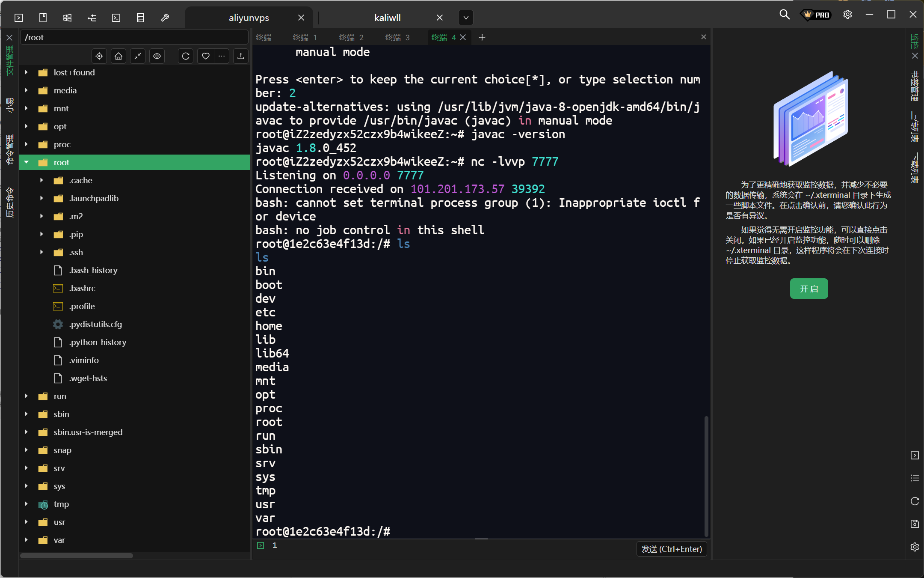The width and height of the screenshot is (924, 578).
Task: Toggle hidden files with the eye icon
Action: (x=157, y=56)
